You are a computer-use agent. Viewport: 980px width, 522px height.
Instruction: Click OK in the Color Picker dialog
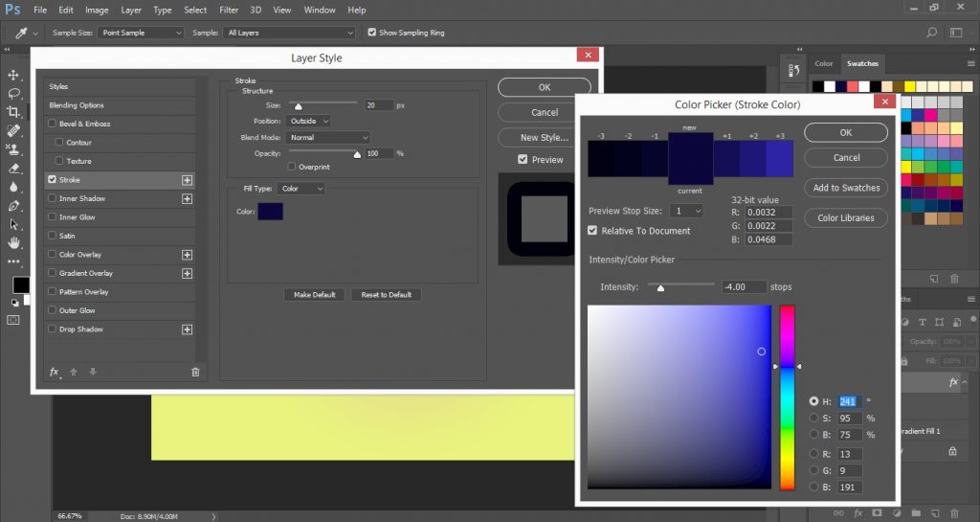point(846,132)
